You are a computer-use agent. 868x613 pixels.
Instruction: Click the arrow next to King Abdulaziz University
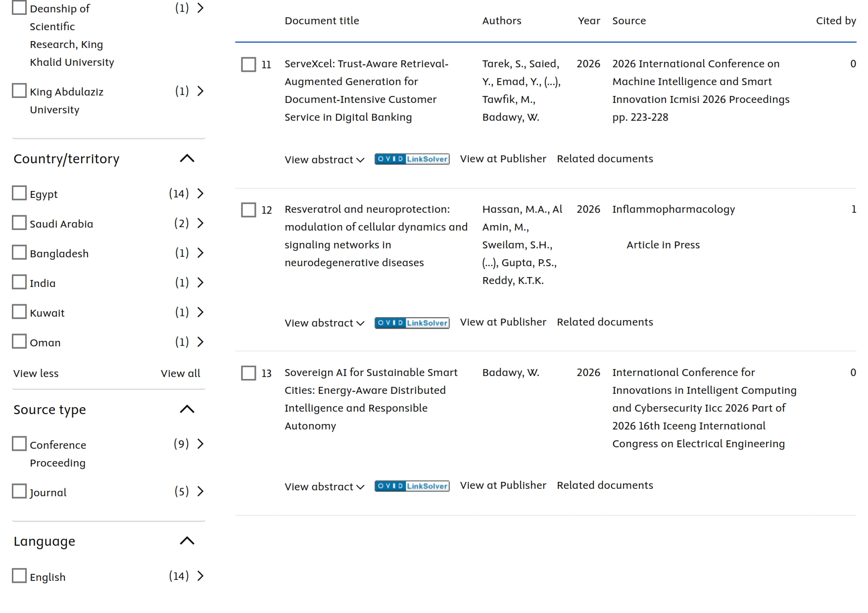(200, 91)
